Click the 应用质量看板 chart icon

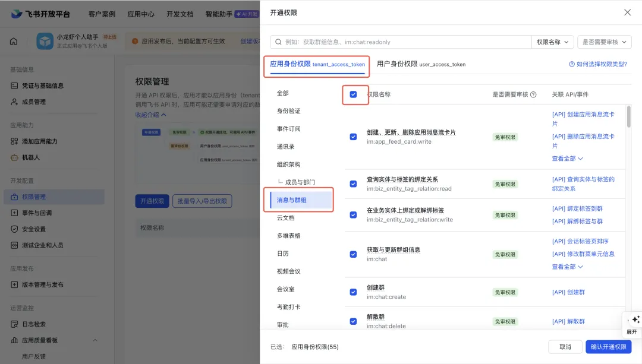click(x=14, y=340)
